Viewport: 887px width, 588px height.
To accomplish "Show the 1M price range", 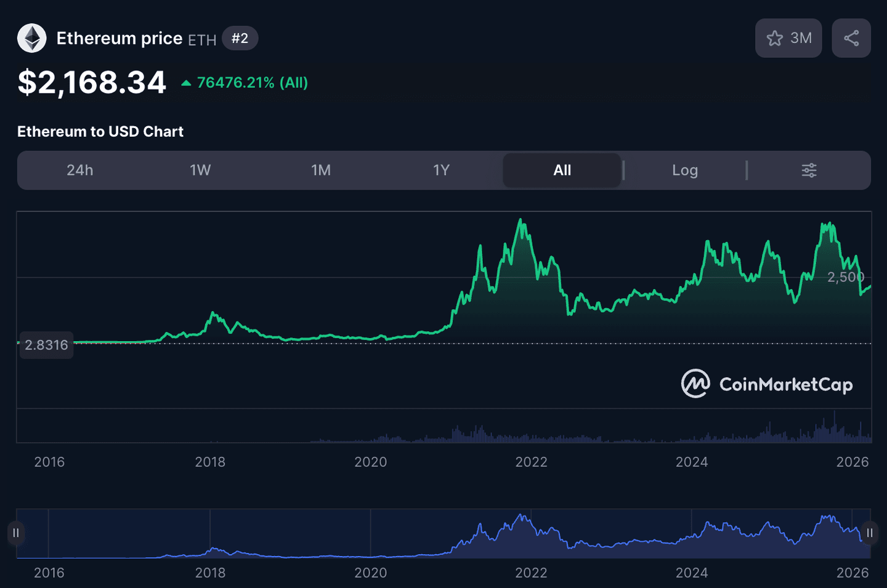I will pos(321,171).
